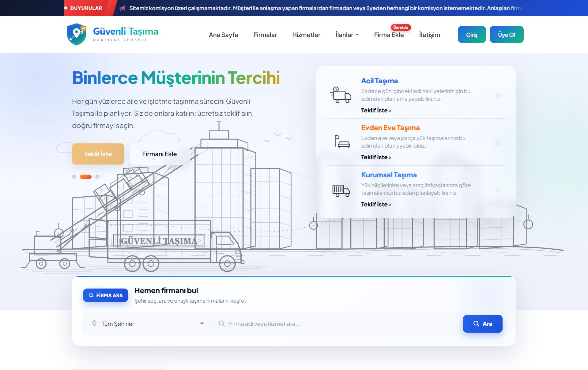Click the Güvenli Taşıma shield logo
Viewport: 588px width, 370px height.
pyautogui.click(x=77, y=34)
